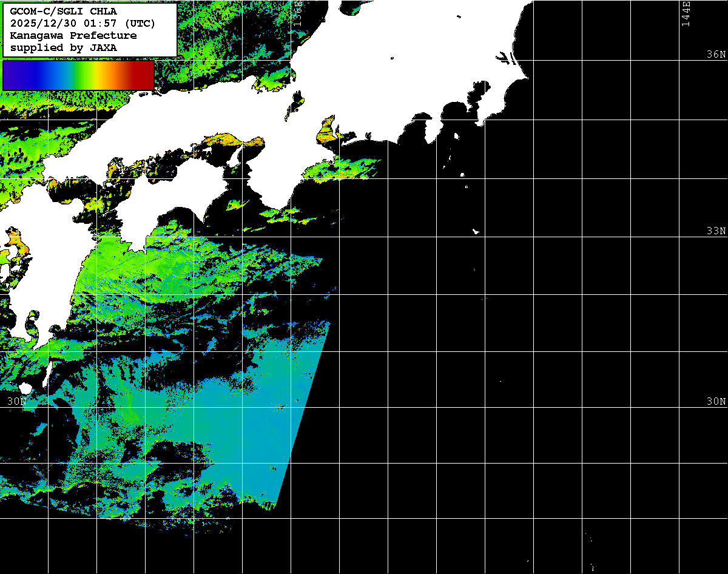
Task: Click the right-side 30N latitude label
Action: click(716, 401)
